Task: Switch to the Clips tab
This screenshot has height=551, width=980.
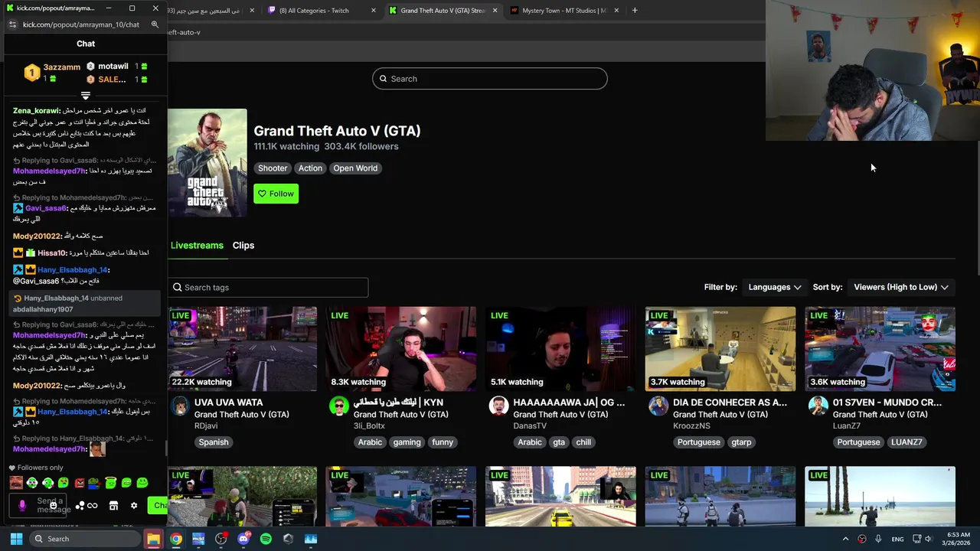Action: pyautogui.click(x=243, y=246)
